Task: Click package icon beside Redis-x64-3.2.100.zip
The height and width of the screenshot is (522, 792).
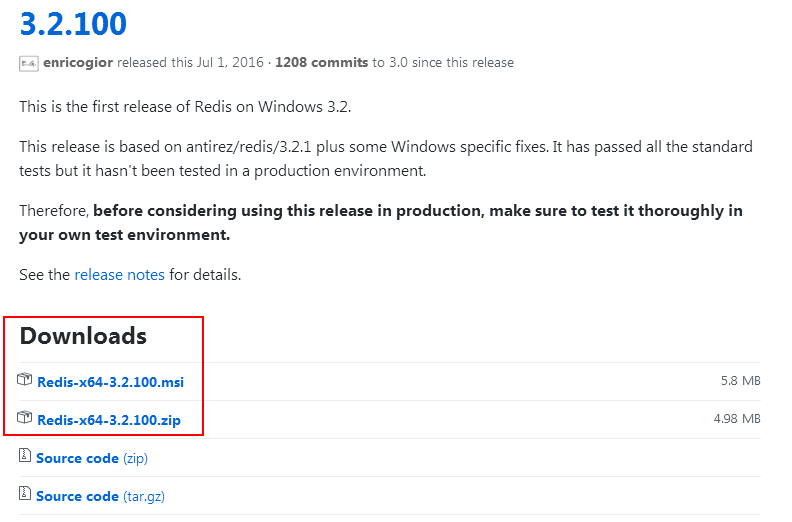Action: 25,419
